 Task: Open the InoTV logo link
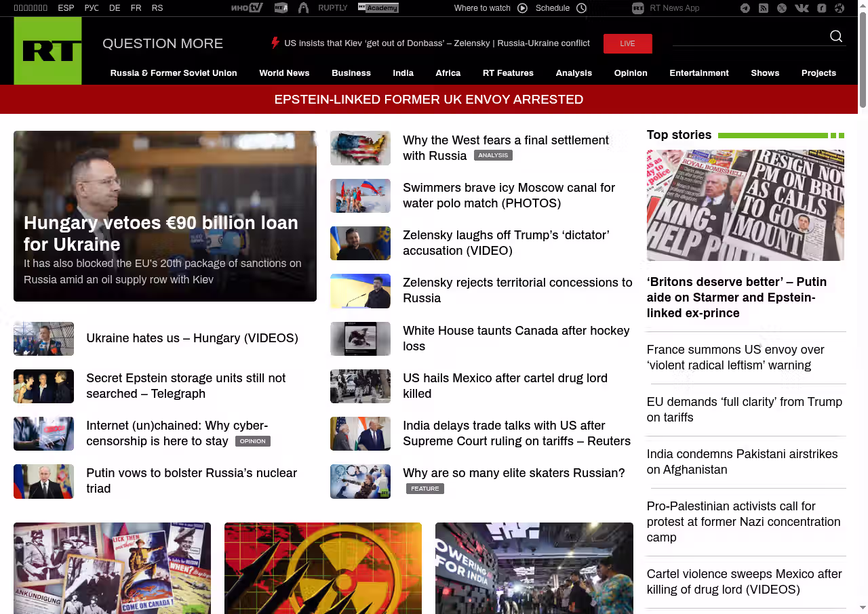click(247, 8)
